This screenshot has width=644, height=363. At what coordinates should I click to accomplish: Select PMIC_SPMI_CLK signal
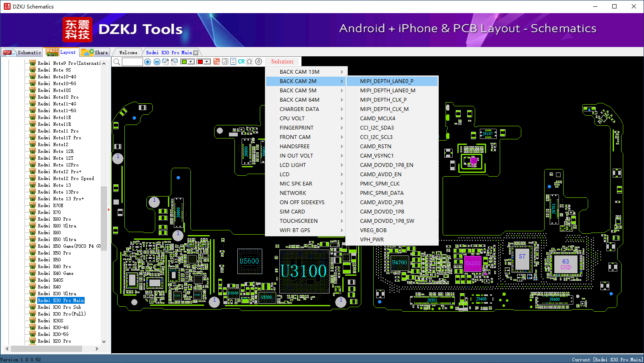pos(392,184)
